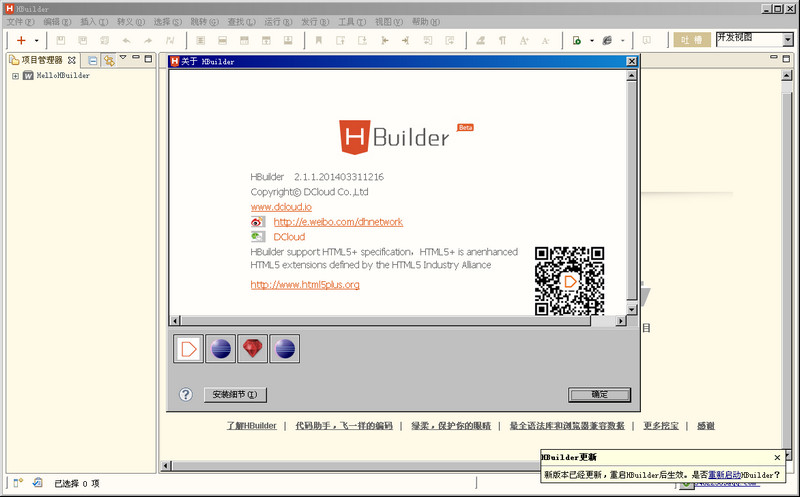Open the dropdown arrow next to New
Viewport: 800px width, 497px height.
(x=36, y=40)
